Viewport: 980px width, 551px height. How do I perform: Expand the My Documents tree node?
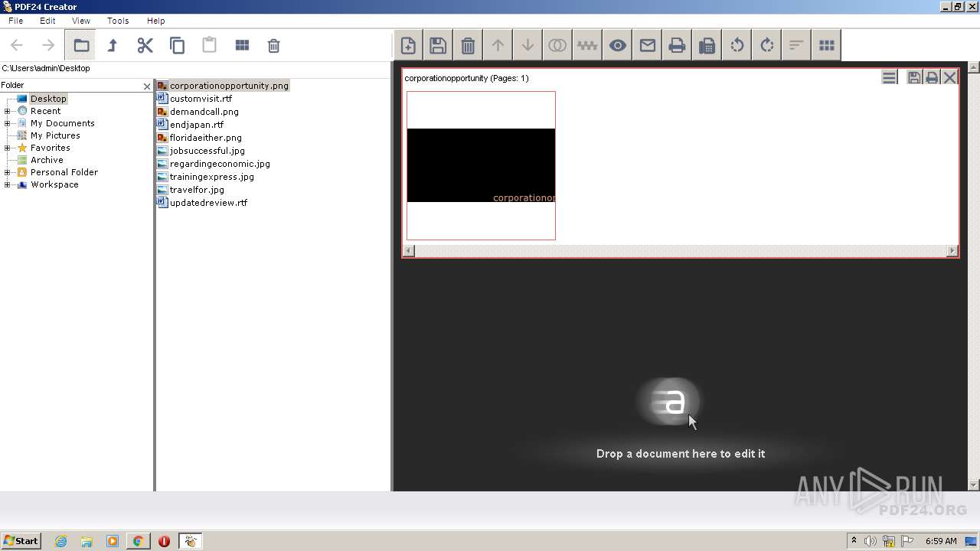point(8,123)
